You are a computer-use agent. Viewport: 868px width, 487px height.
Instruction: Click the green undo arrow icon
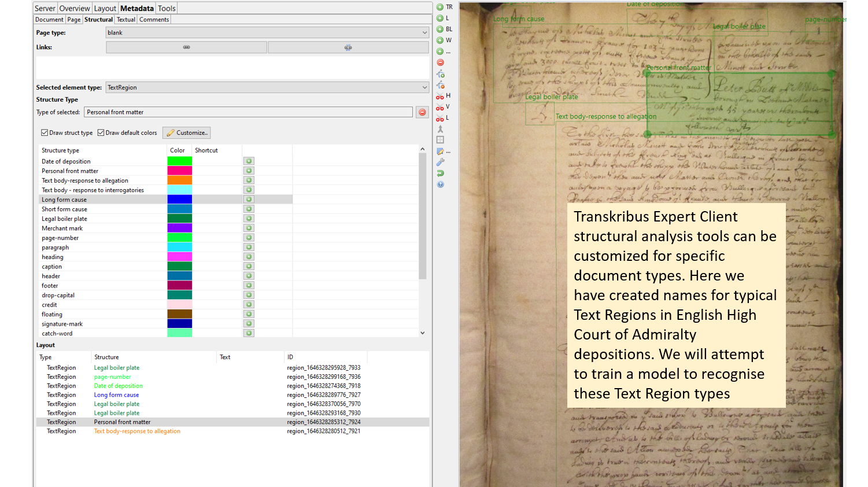click(440, 173)
